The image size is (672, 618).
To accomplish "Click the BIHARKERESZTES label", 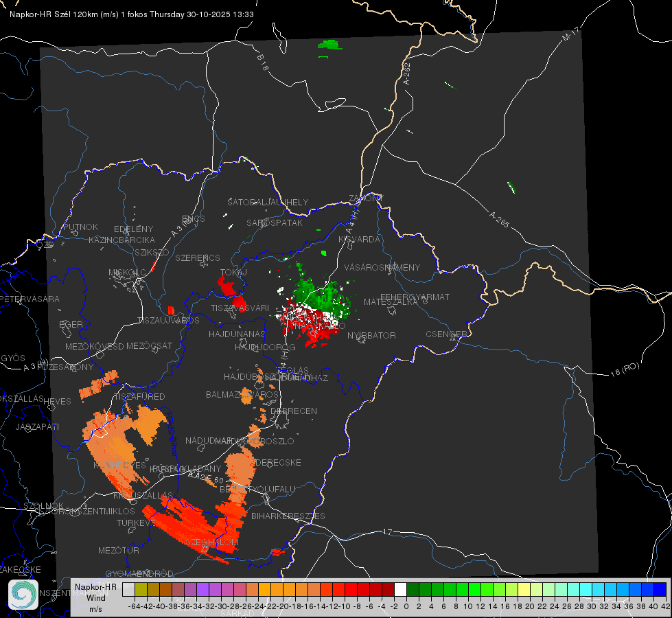I will pos(288,516).
